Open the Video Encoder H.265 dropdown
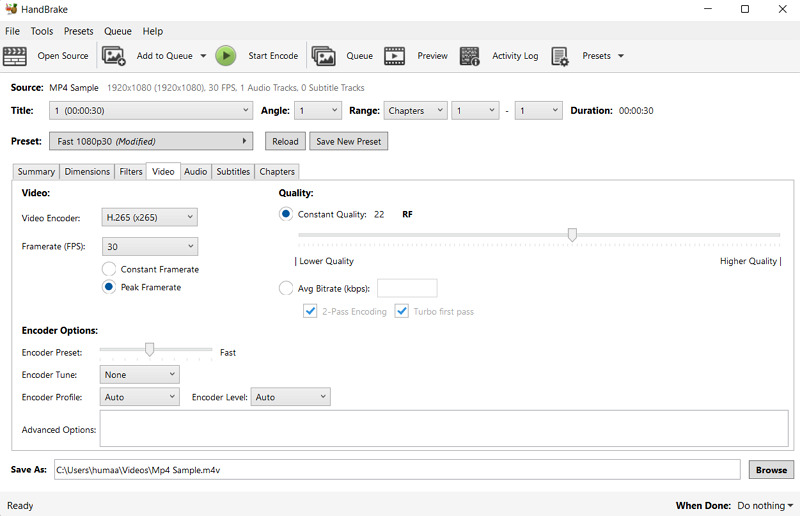This screenshot has height=516, width=800. (x=149, y=217)
